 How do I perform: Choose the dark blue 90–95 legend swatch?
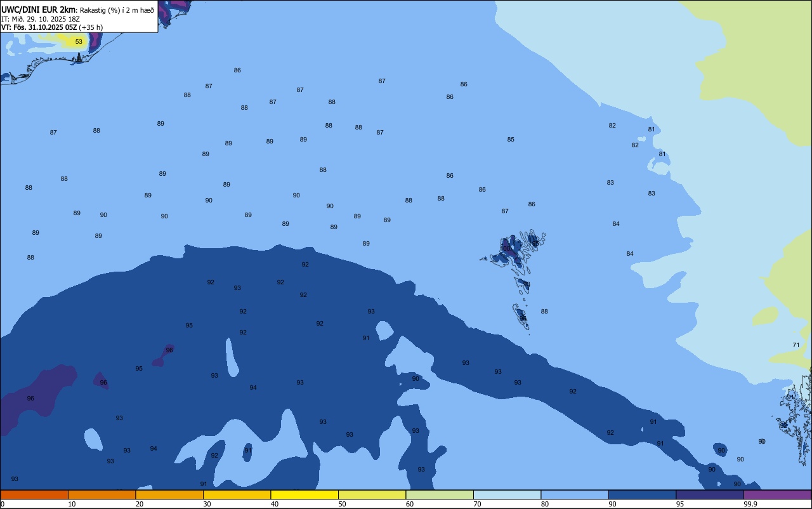coord(642,494)
